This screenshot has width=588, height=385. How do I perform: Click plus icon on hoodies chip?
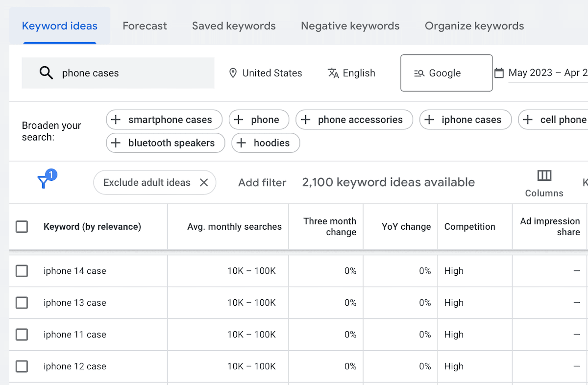241,143
